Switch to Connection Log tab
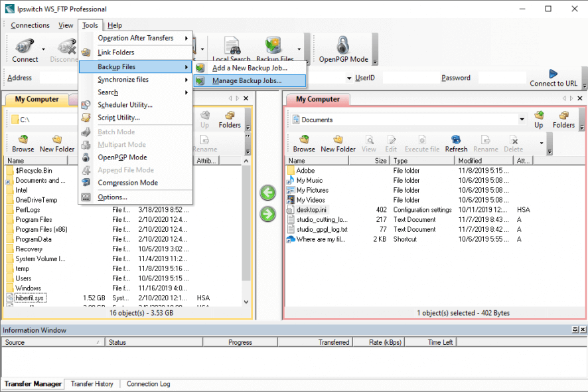588x392 pixels. (149, 384)
